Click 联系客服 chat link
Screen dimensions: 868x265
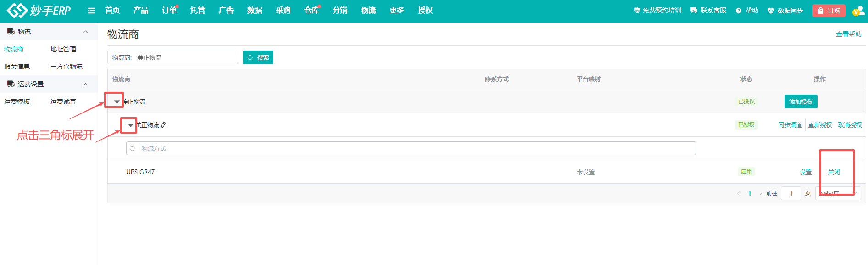pos(708,10)
